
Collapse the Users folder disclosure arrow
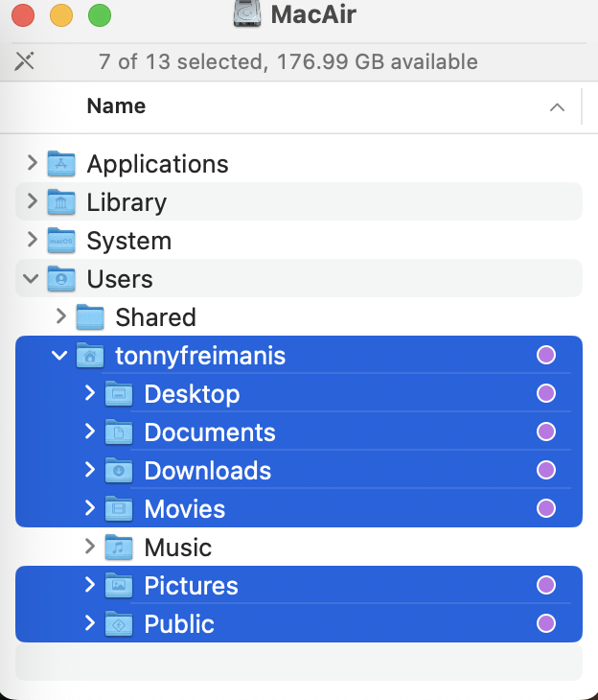click(31, 279)
